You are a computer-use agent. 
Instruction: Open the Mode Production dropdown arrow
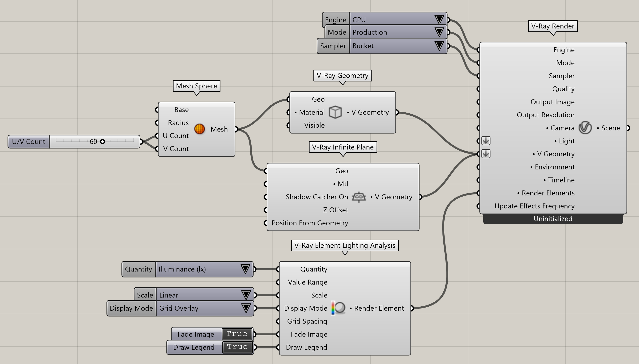(x=439, y=32)
